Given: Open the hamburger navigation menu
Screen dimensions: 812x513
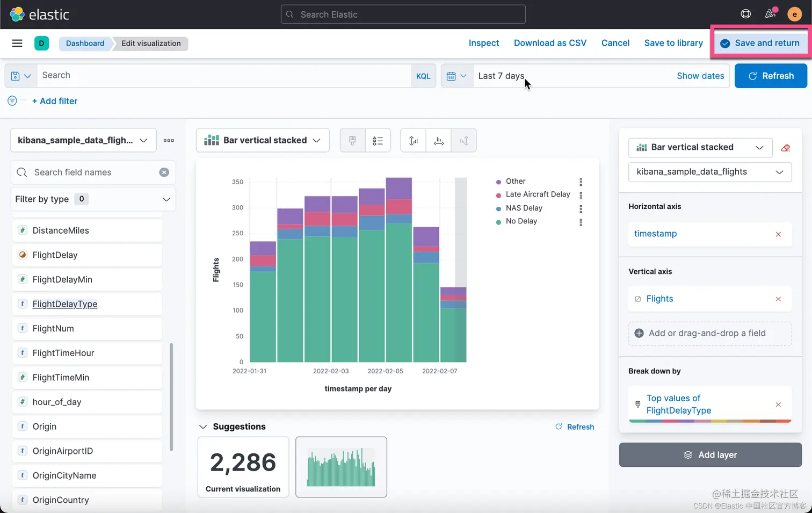Looking at the screenshot, I should tap(17, 44).
